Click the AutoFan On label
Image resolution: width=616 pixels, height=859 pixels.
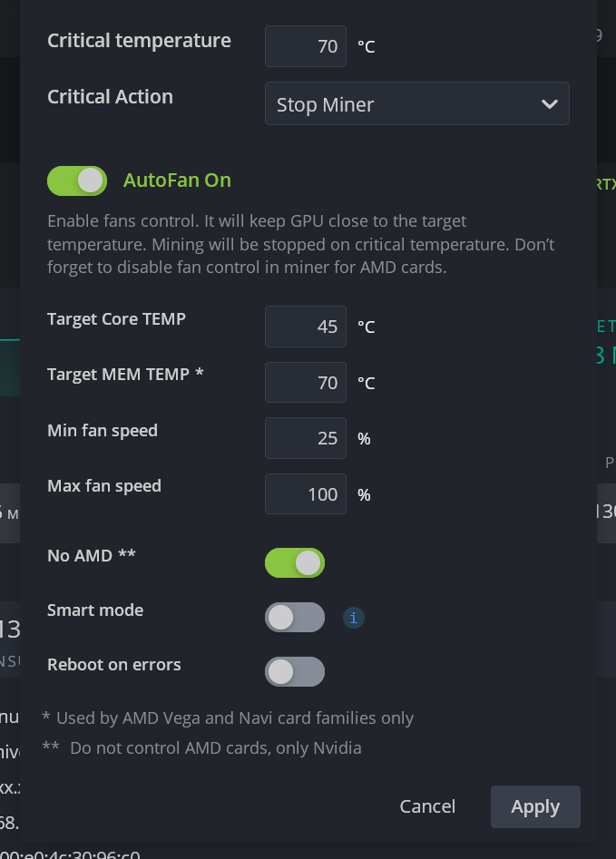tap(177, 181)
